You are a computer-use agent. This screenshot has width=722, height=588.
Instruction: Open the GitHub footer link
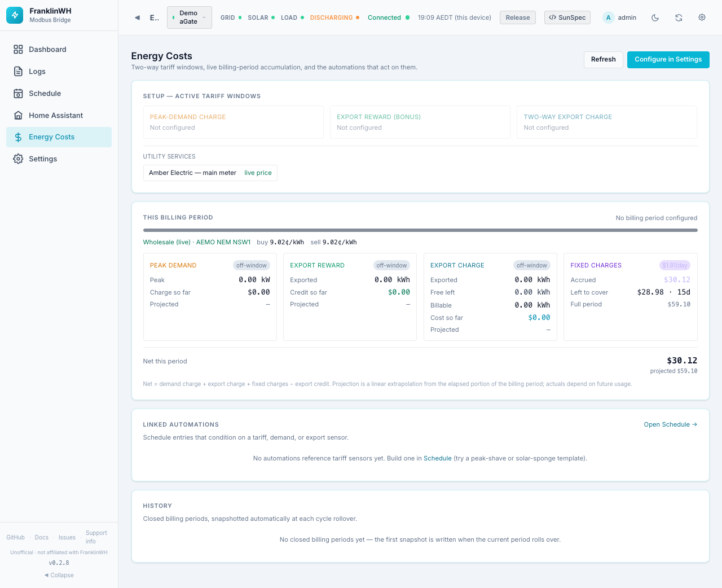pos(16,537)
